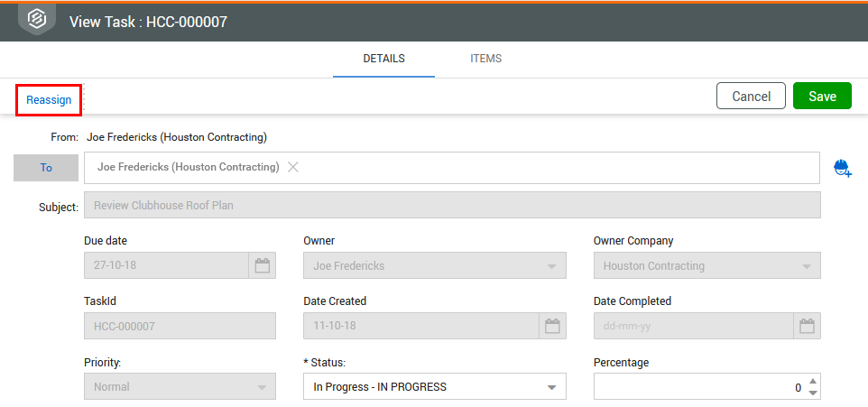This screenshot has width=868, height=407.
Task: Switch to the DETAILS tab
Action: 383,59
